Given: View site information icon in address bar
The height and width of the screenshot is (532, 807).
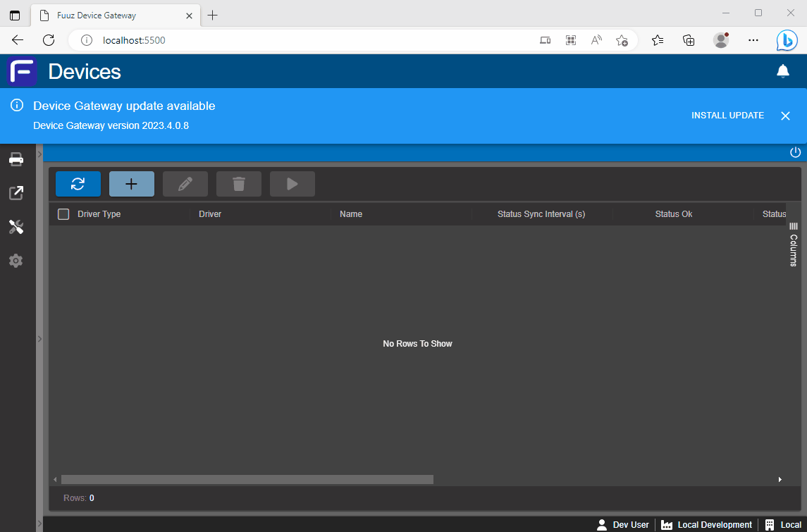Looking at the screenshot, I should [x=87, y=40].
